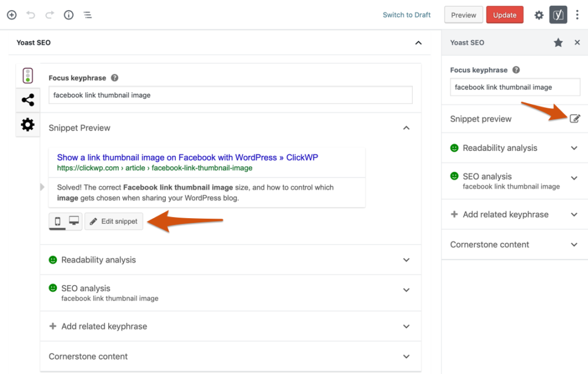Open sidebar snippet preview edit icon
Screen dimensions: 588x374
(575, 119)
